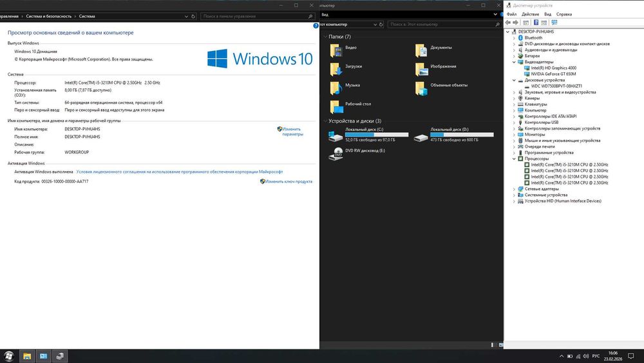This screenshot has width=644, height=363.
Task: Expand the Контроллеры USB category
Action: (x=514, y=123)
